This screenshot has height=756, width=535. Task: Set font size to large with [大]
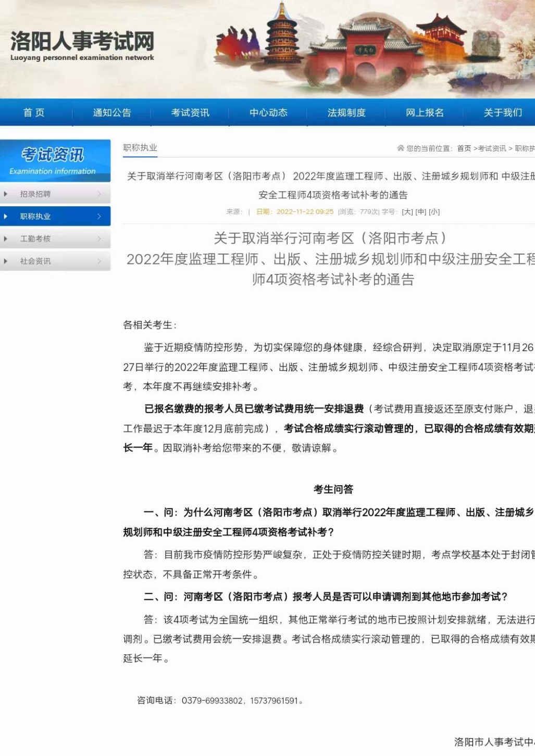tap(407, 212)
